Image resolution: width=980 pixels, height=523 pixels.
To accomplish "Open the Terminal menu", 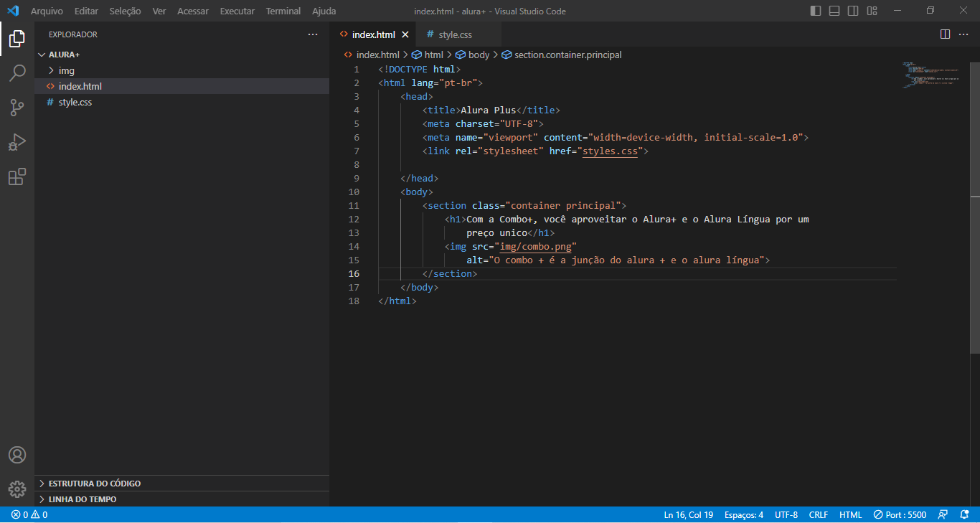I will 283,11.
